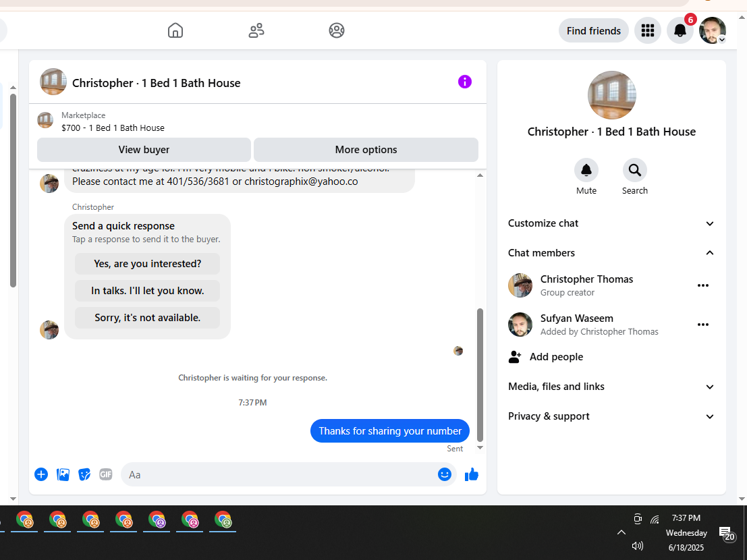Click scroll-down arrow of chat scrollbar
The height and width of the screenshot is (560, 747).
point(480,447)
